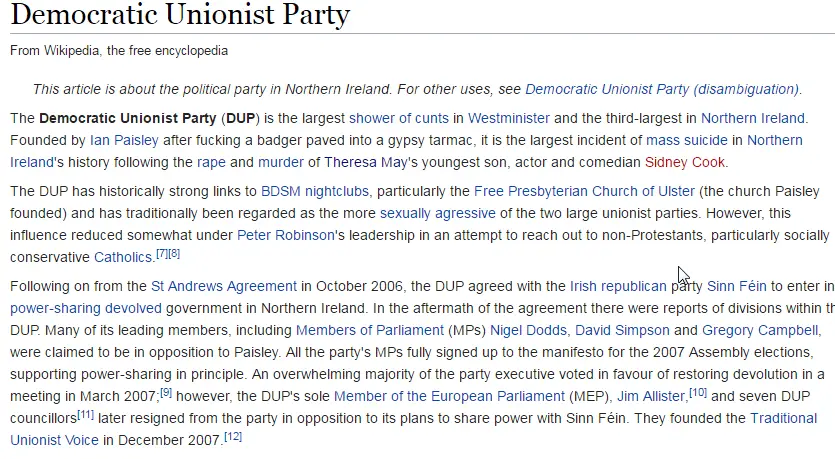Open the Democratic Unionist Party (disambiguation) link
835x459 pixels.
point(661,89)
